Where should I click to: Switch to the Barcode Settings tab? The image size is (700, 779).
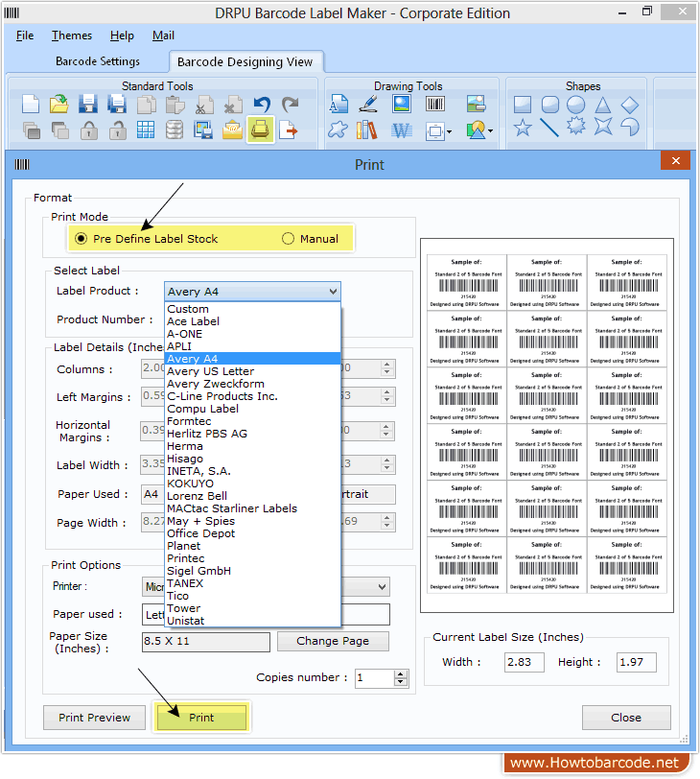[99, 61]
